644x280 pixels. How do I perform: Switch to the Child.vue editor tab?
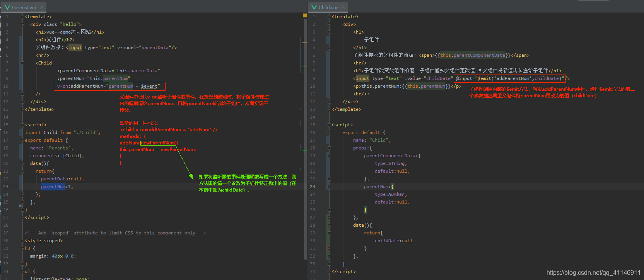(x=328, y=7)
